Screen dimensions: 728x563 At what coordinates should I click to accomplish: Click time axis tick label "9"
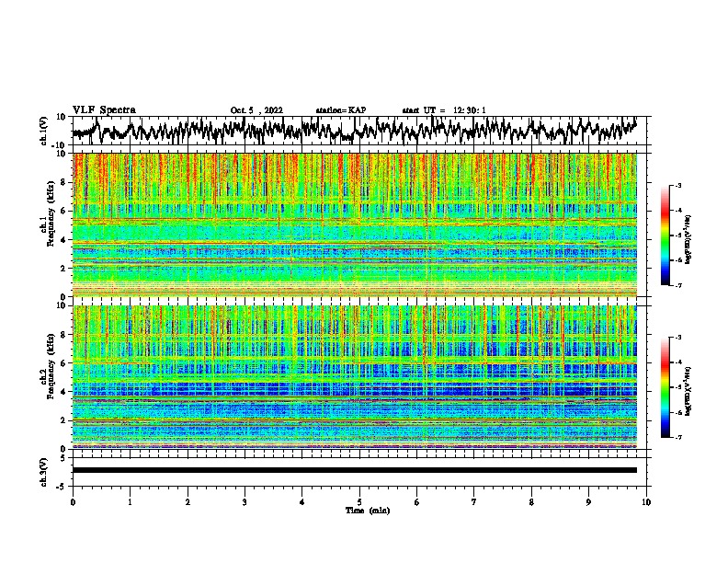[x=588, y=502]
